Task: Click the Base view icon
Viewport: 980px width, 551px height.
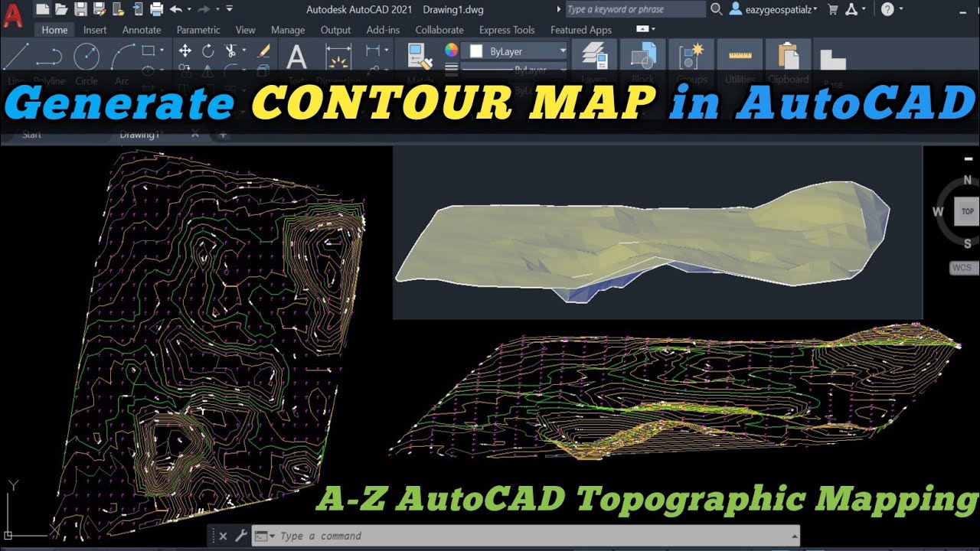Action: 833,60
